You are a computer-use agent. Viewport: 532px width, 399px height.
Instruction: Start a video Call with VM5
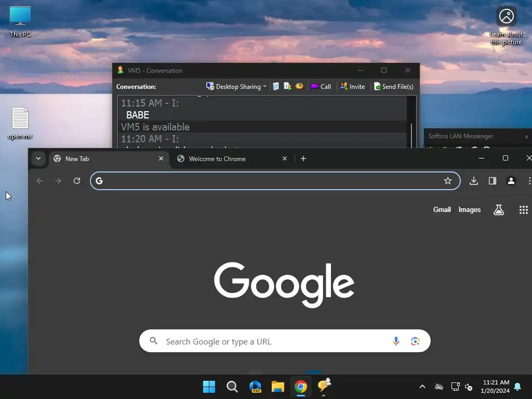click(x=321, y=87)
